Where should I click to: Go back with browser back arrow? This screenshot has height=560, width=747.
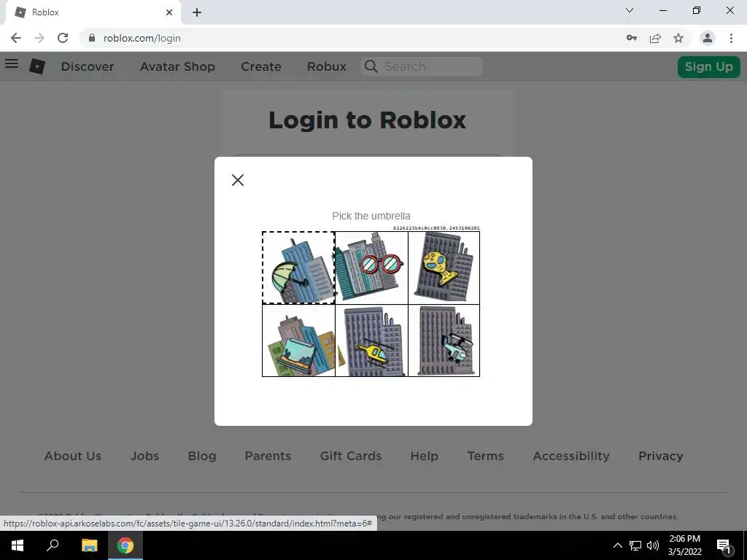pyautogui.click(x=16, y=38)
